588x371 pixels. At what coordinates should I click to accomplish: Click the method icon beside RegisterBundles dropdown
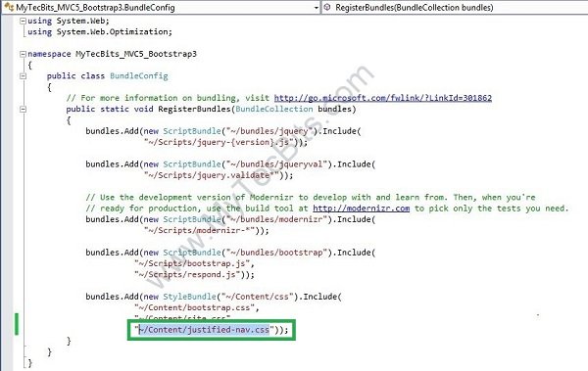327,7
